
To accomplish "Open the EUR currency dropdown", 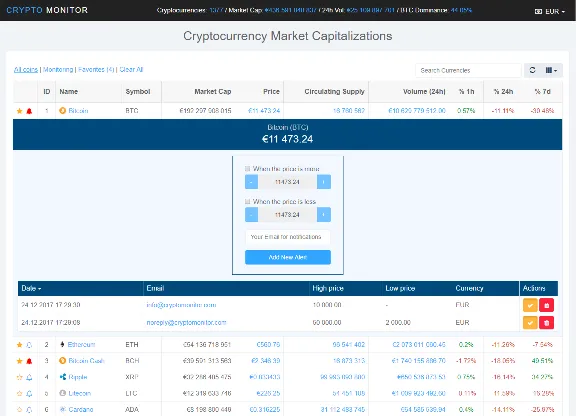I will click(550, 11).
